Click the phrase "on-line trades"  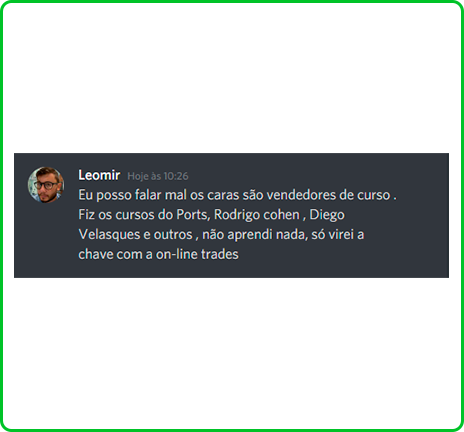(x=197, y=254)
